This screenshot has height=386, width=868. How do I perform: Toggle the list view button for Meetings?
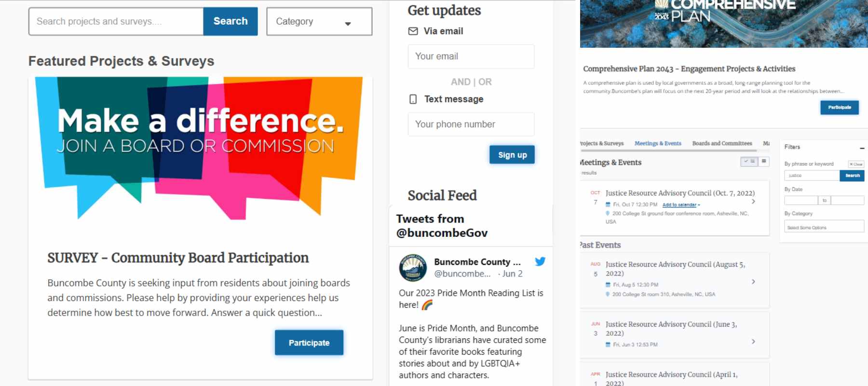(749, 162)
